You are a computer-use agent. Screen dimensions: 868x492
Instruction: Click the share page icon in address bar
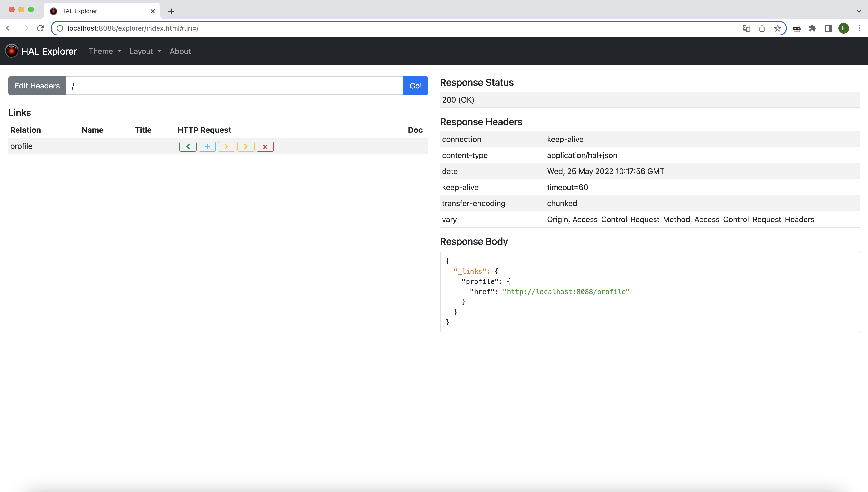(762, 28)
